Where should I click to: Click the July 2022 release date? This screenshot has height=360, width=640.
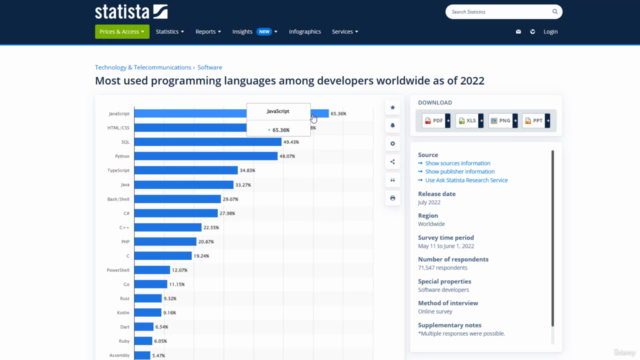point(429,202)
